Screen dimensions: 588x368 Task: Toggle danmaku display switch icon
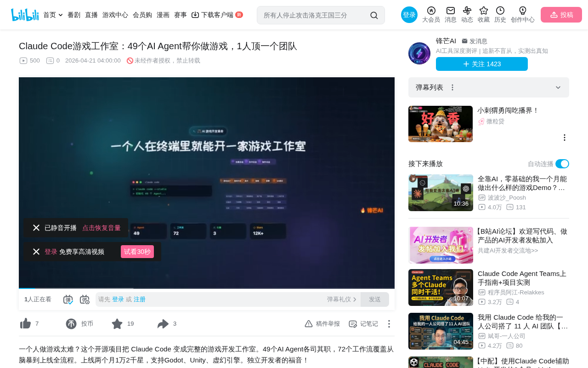[x=68, y=299]
